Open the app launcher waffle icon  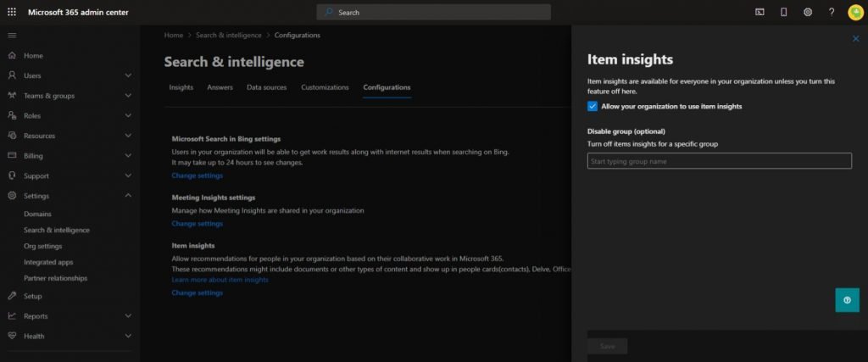pyautogui.click(x=12, y=12)
